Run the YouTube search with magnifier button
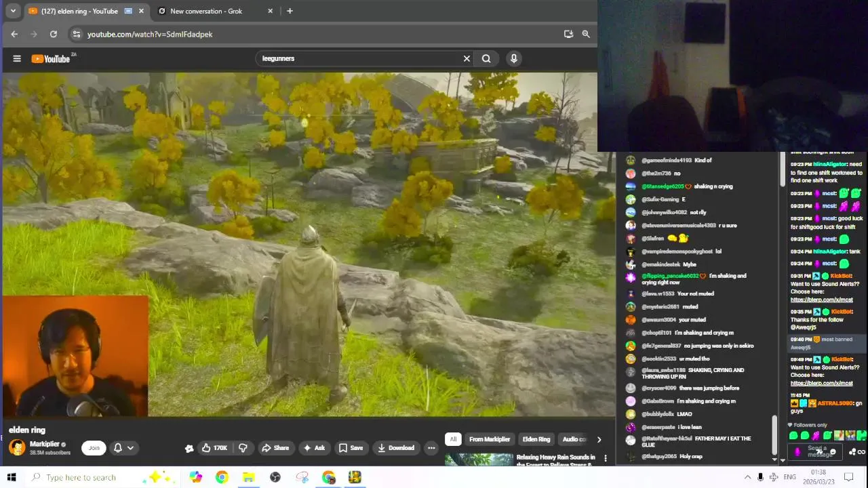Image resolution: width=868 pixels, height=488 pixels. click(486, 58)
